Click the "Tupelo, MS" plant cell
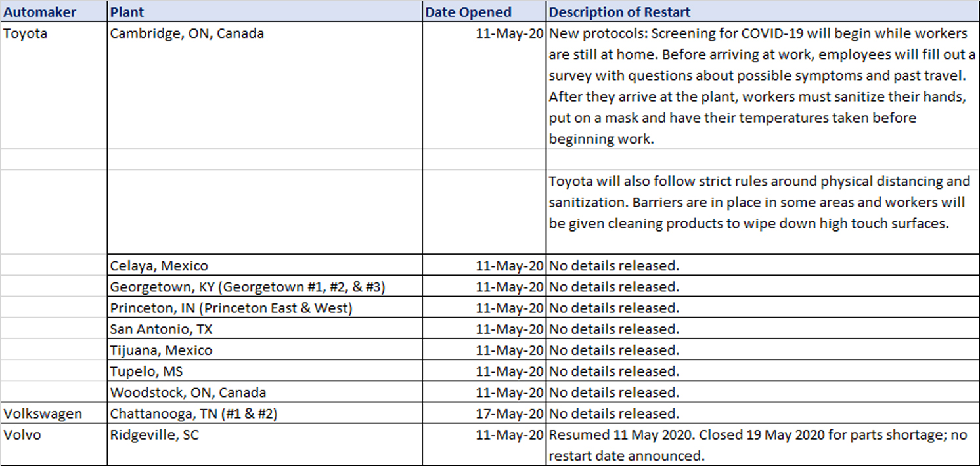 click(x=146, y=371)
